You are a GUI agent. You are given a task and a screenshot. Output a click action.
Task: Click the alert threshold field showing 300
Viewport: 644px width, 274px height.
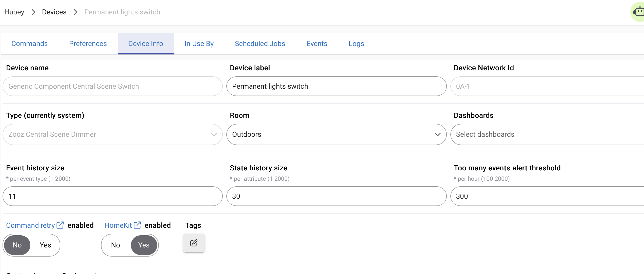(x=547, y=196)
